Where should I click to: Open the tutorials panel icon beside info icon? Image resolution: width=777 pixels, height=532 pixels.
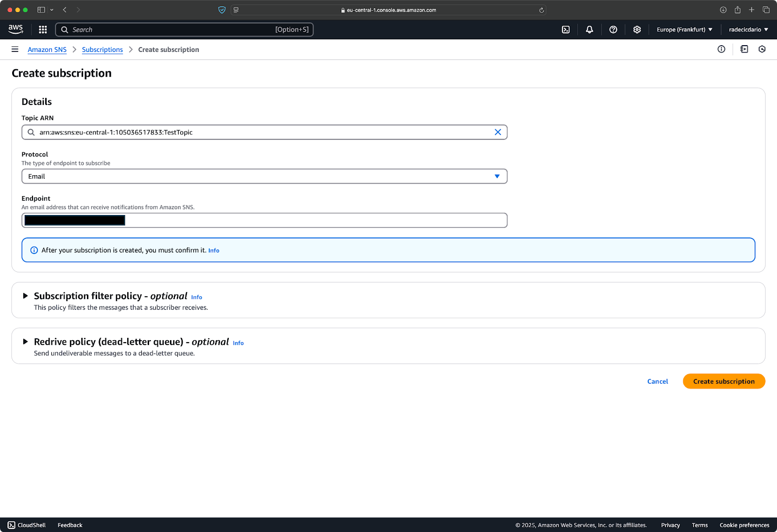(x=744, y=49)
